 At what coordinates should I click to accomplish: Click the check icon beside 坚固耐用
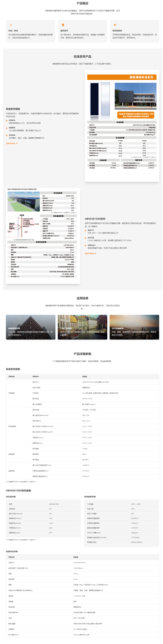pos(7,128)
